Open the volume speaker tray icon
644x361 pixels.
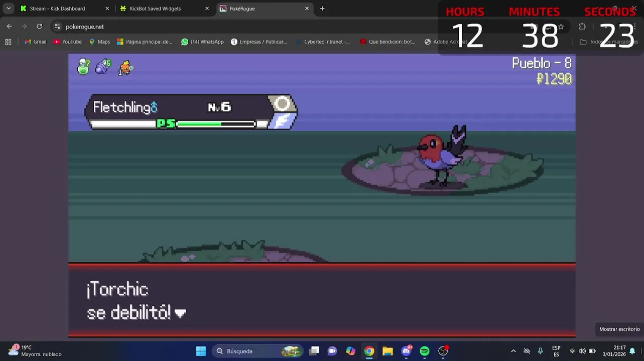pos(582,351)
